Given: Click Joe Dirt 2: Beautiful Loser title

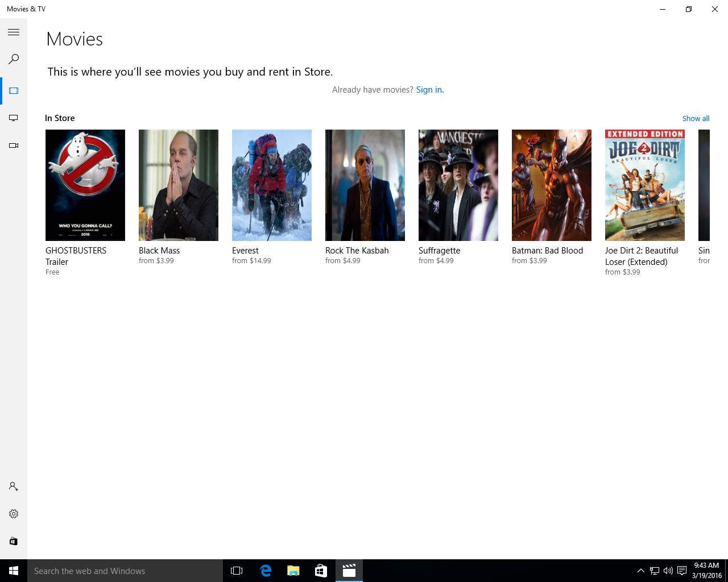Looking at the screenshot, I should [x=642, y=256].
